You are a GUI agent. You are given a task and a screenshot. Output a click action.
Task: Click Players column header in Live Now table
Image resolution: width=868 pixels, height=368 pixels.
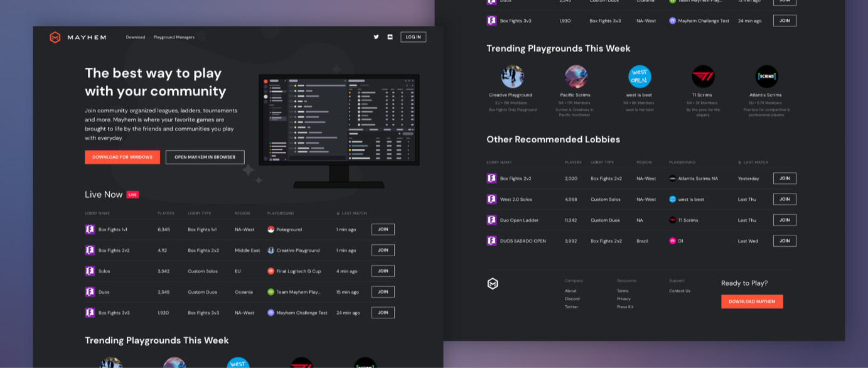point(166,214)
